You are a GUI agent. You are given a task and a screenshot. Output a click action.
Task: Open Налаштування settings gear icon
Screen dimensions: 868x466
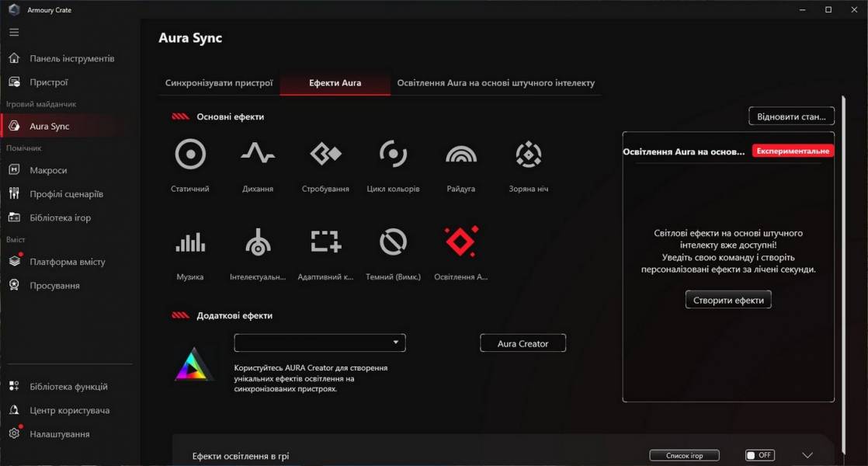pyautogui.click(x=15, y=433)
